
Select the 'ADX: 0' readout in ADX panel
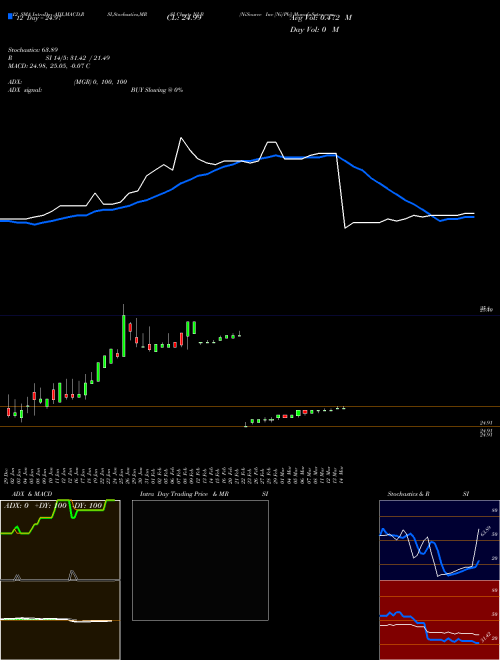[x=16, y=506]
